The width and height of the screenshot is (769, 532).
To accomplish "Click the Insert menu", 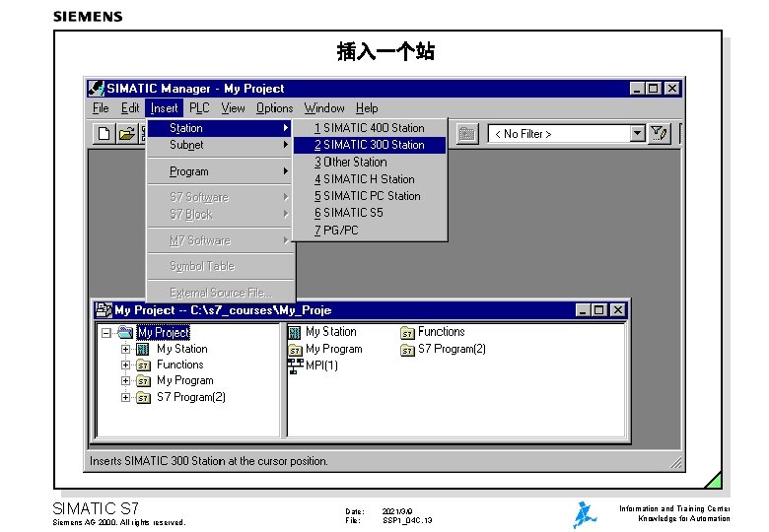I will [165, 107].
